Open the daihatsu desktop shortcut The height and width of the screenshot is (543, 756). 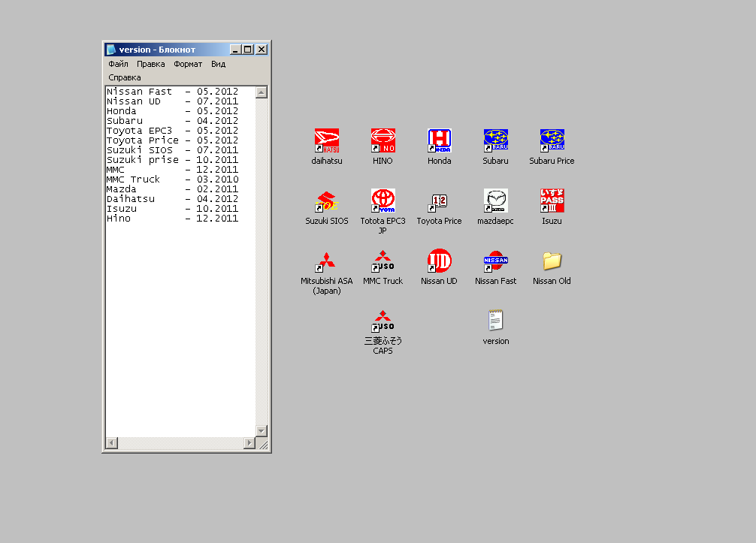click(326, 140)
